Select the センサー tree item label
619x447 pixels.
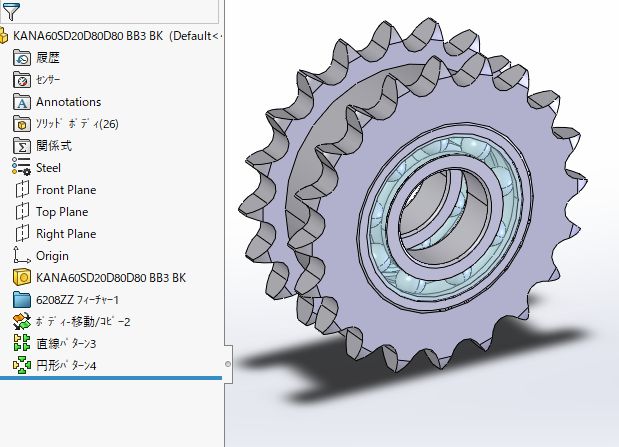(x=48, y=80)
